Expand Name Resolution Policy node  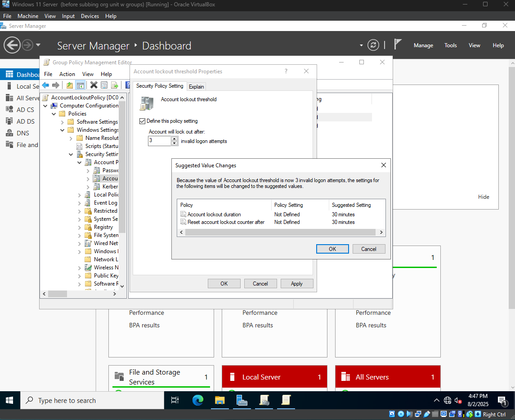click(x=71, y=138)
